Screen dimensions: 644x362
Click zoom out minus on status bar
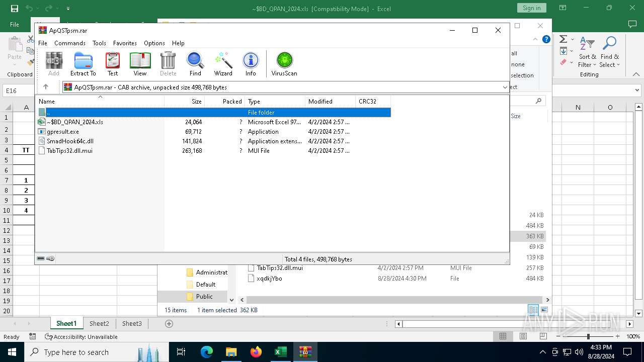pos(558,336)
